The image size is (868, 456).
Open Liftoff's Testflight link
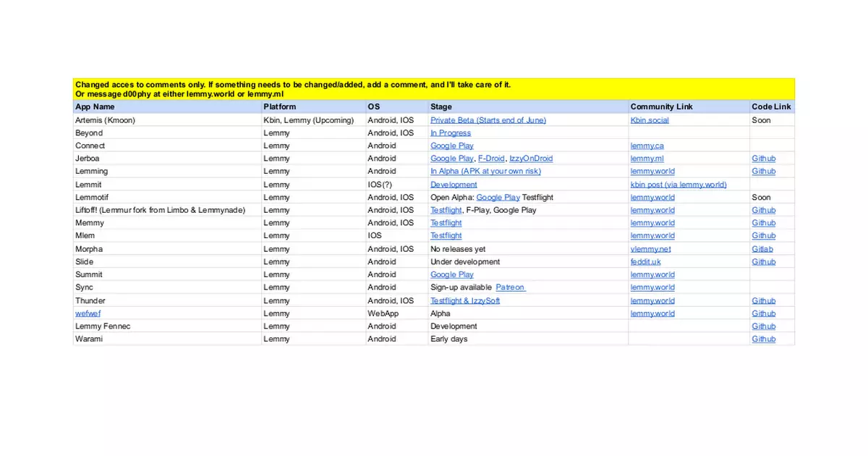446,210
